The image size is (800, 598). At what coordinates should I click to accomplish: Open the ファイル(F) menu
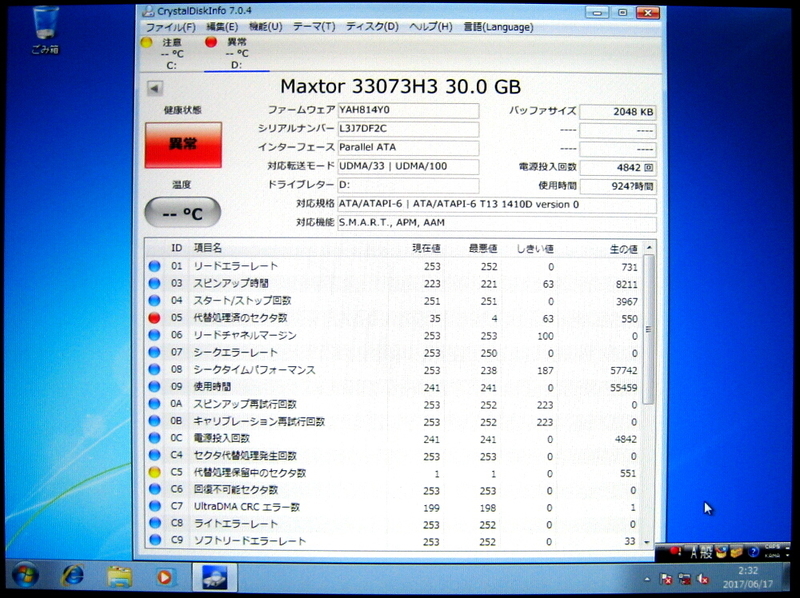point(170,27)
